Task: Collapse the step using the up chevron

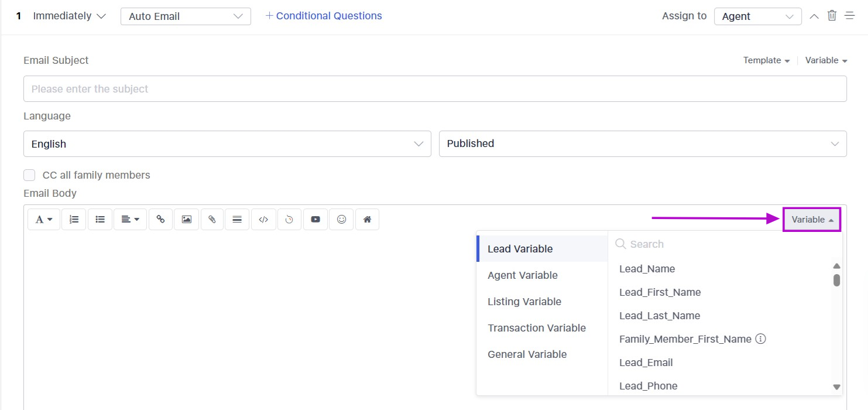Action: coord(814,16)
